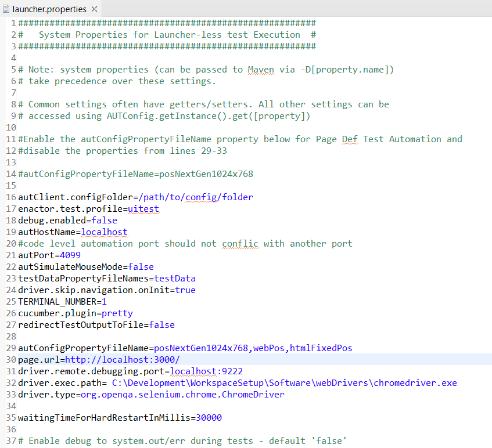Screen dimensions: 492x448
Task: Click the 'page.url' key on line 30
Action: (39, 360)
